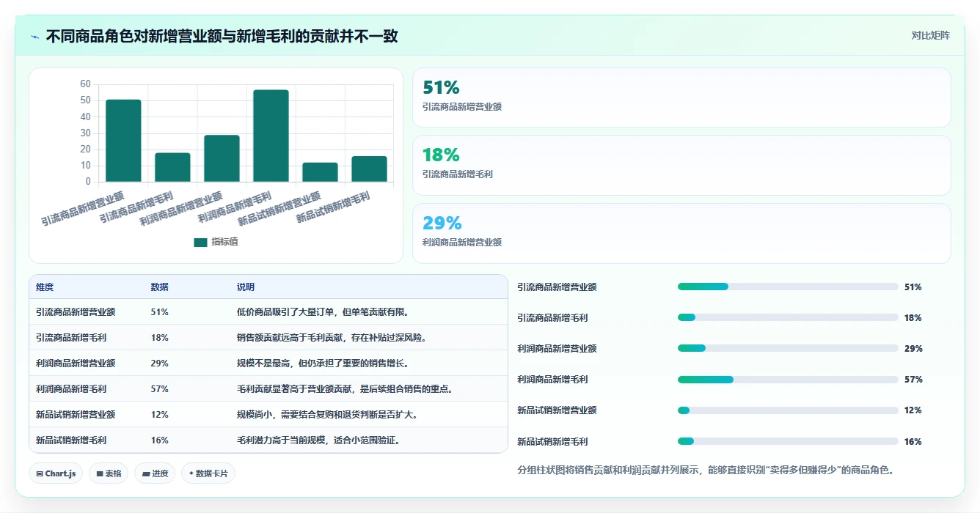Click the 引流商品新增毛利 progress bar
980x513 pixels.
point(788,317)
